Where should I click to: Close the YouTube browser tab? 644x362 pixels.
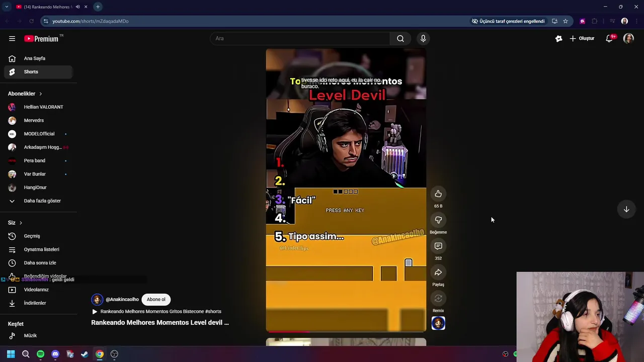coord(86,7)
